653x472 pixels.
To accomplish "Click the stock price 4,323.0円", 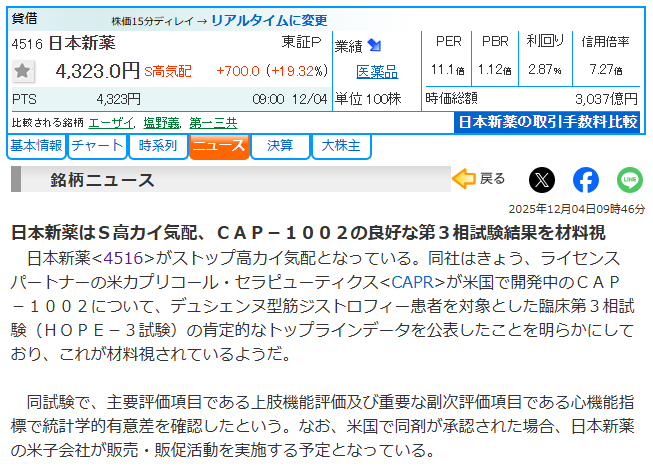I will pos(97,71).
